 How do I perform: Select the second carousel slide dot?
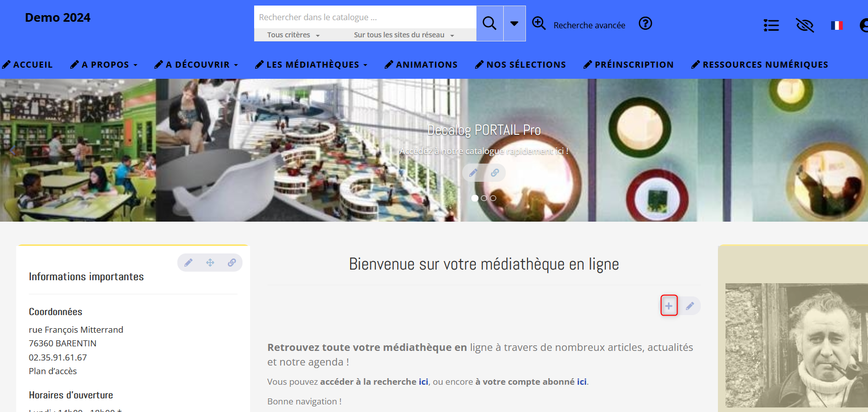tap(484, 198)
